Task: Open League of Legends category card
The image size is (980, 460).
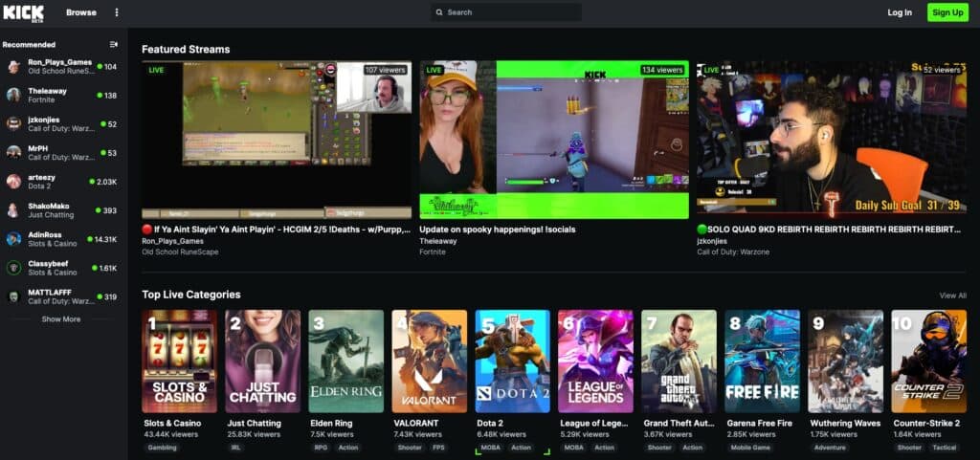Action: click(x=595, y=361)
